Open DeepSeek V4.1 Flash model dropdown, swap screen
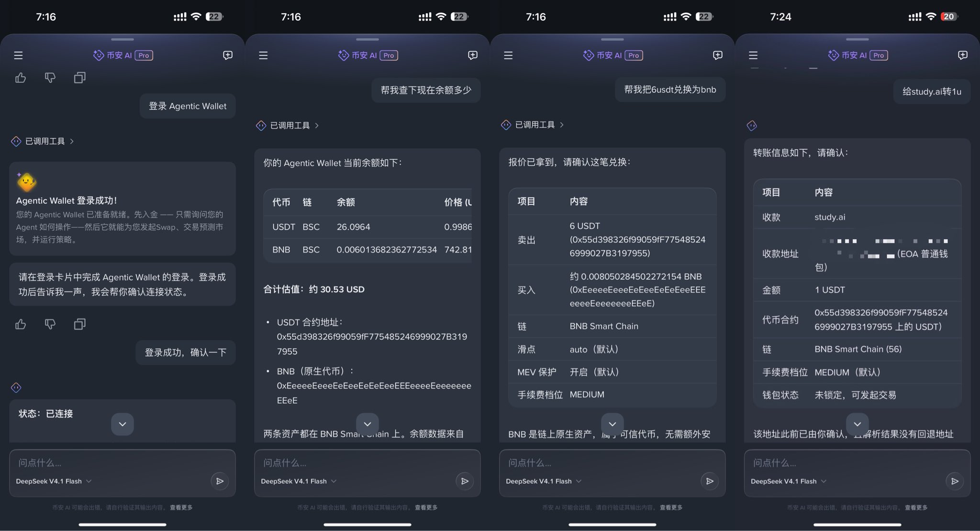Image resolution: width=980 pixels, height=531 pixels. click(x=544, y=481)
